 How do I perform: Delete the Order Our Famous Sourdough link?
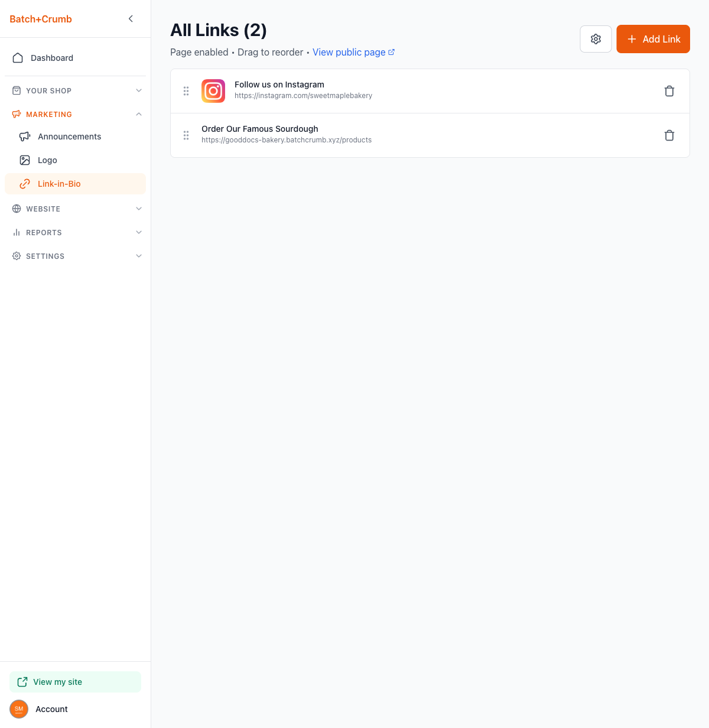click(x=669, y=135)
